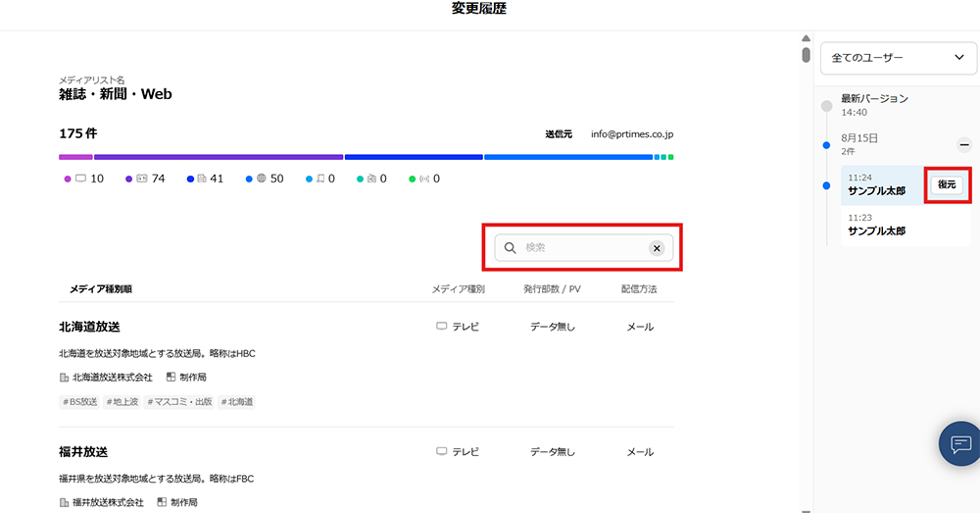Click the company icon beside 福井放送株式会社
980x513 pixels.
tap(64, 502)
